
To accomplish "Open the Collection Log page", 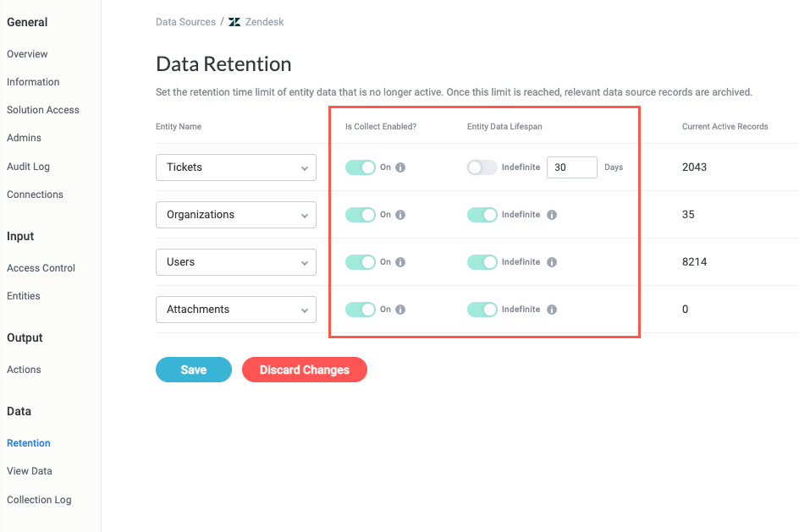I will click(x=39, y=499).
